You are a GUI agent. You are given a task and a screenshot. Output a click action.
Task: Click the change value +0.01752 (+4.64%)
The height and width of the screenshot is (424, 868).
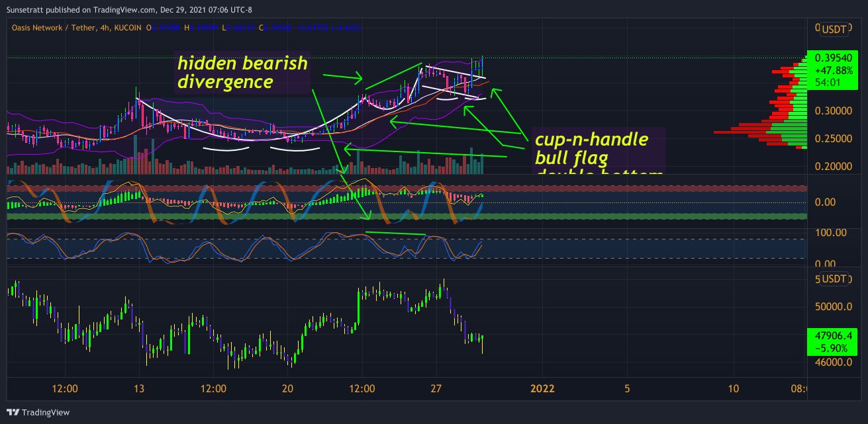pyautogui.click(x=328, y=28)
